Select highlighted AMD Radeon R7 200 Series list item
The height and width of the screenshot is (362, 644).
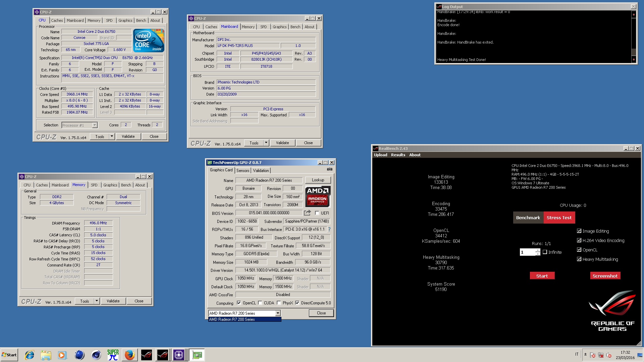click(245, 319)
